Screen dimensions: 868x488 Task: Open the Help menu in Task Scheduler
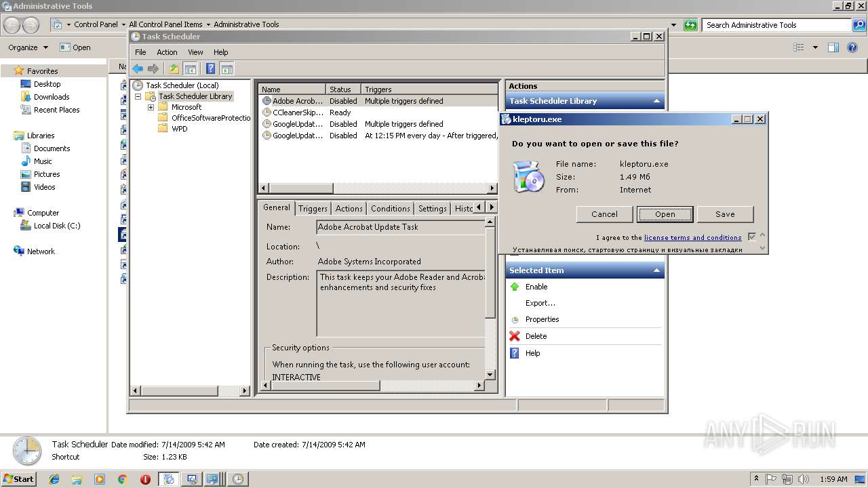[x=221, y=52]
